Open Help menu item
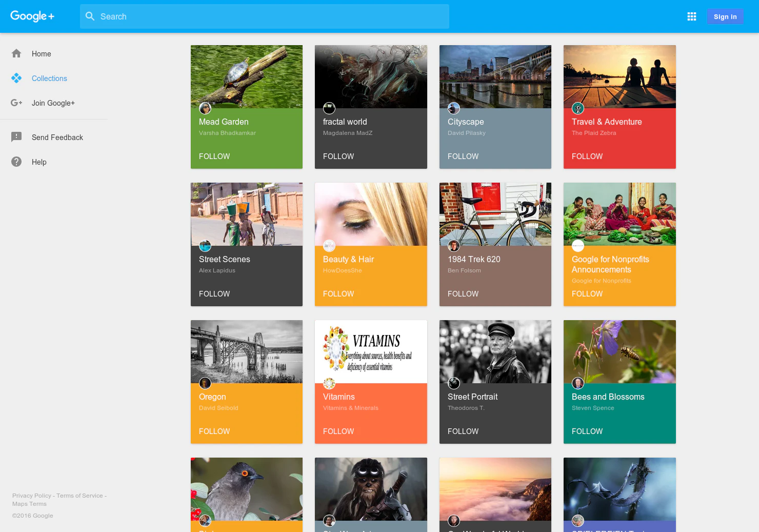Screen dimensions: 759x532 54,162
